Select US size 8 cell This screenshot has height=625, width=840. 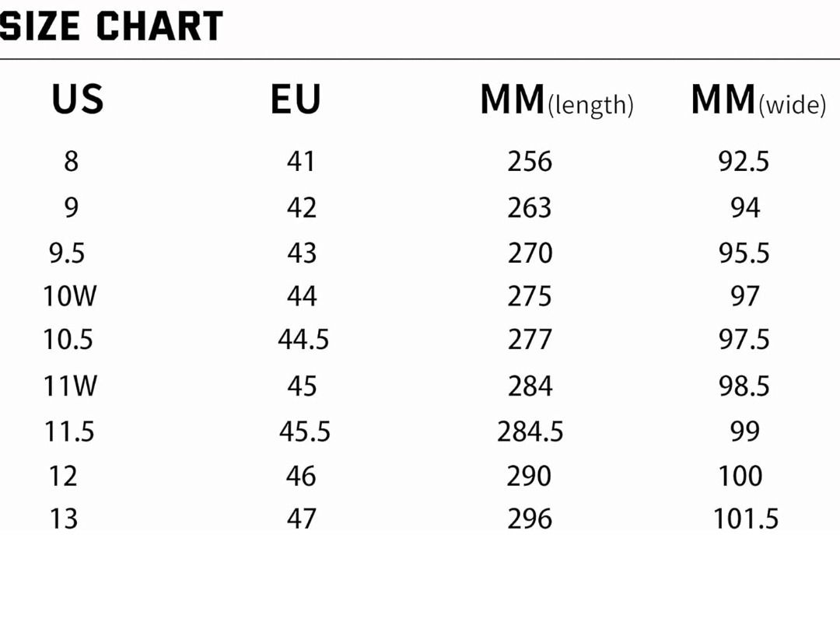pos(71,162)
